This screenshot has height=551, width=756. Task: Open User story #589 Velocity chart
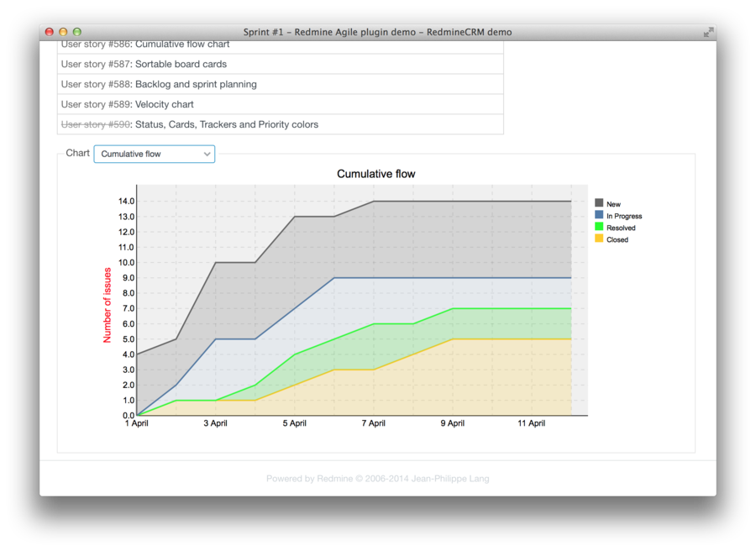click(x=96, y=104)
